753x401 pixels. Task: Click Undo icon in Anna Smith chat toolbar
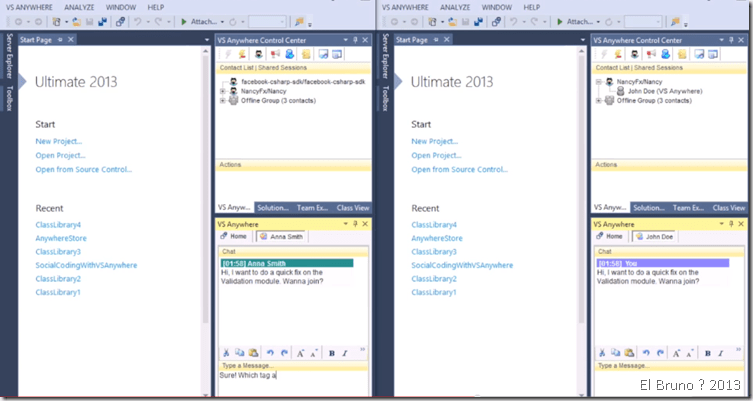[x=270, y=352]
